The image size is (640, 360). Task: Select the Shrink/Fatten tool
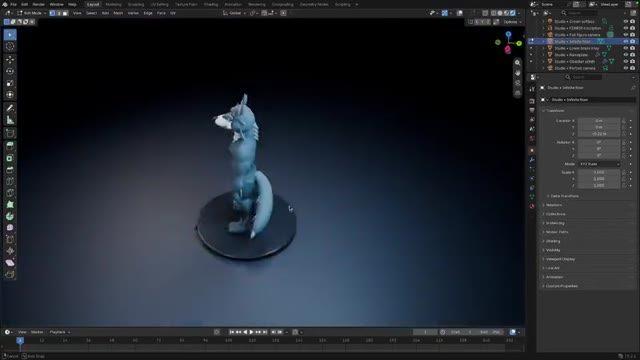click(x=10, y=251)
